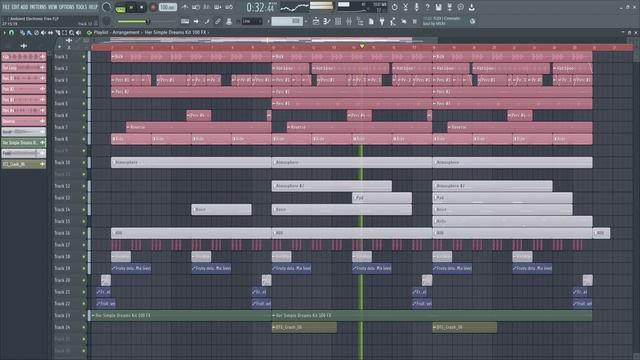Click the red record button
The image size is (640, 360).
[x=153, y=7]
